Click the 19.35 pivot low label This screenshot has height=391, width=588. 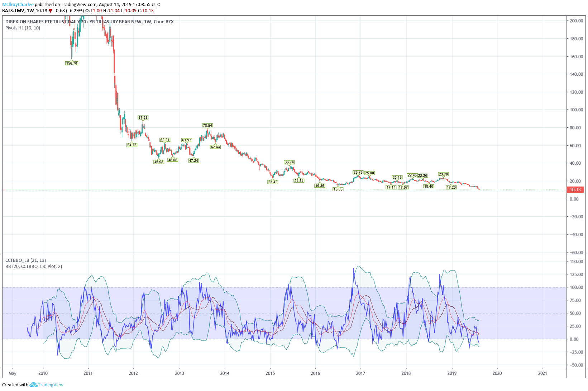[320, 186]
